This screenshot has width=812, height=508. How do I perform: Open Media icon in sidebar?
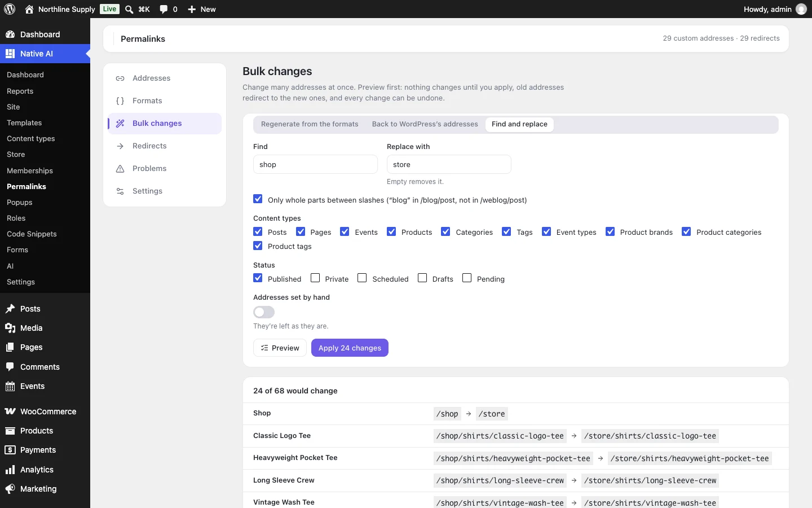click(10, 328)
